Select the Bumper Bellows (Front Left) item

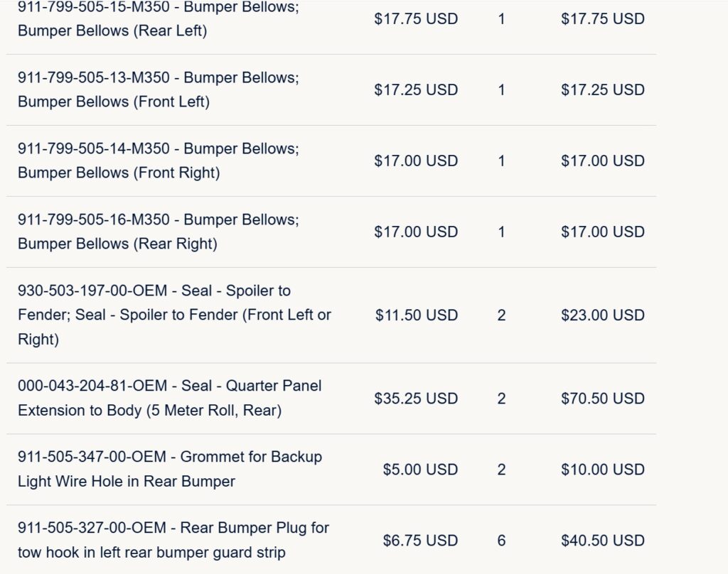tap(159, 90)
